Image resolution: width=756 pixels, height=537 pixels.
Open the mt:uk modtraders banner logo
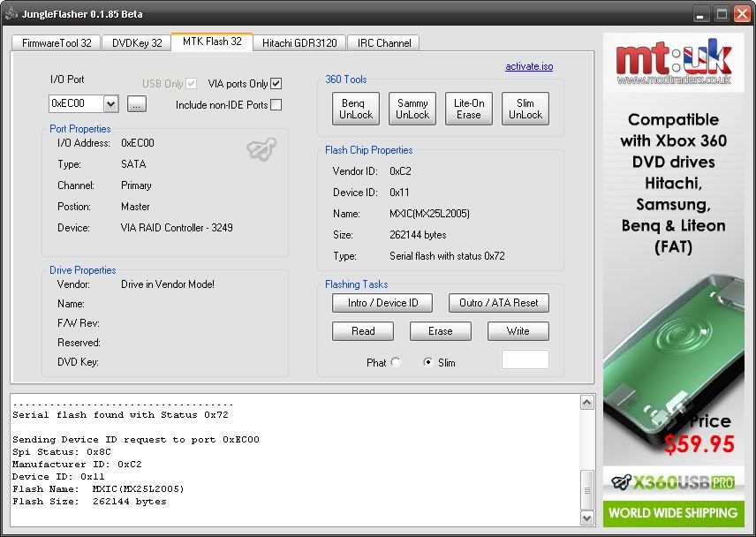(674, 63)
